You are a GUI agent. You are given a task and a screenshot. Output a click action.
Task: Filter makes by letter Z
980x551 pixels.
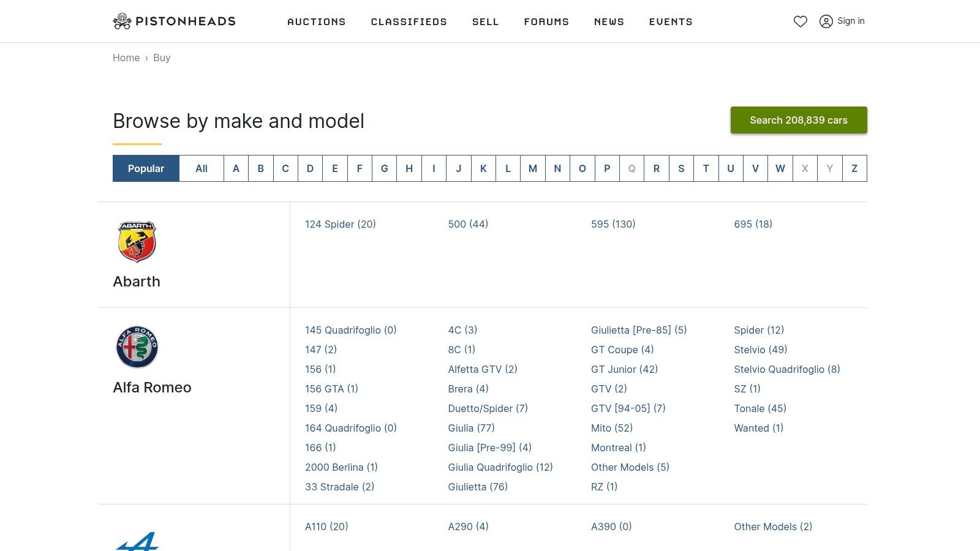click(854, 168)
